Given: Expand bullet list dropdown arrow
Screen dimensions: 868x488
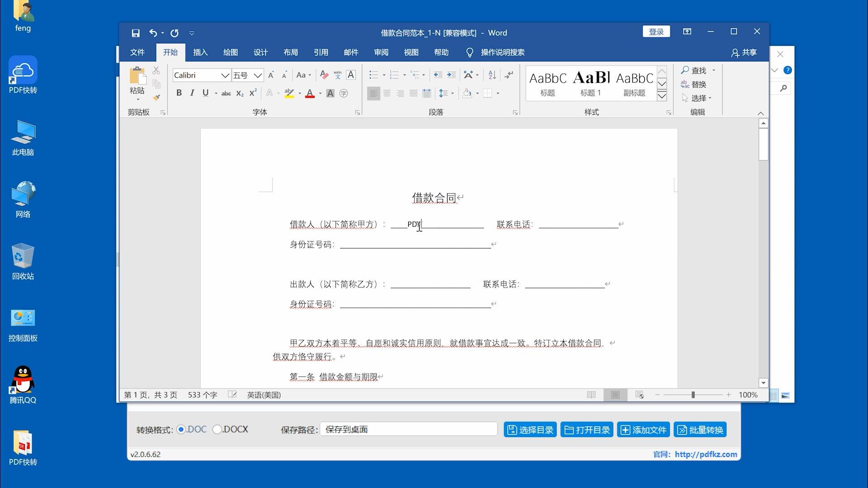Looking at the screenshot, I should click(x=384, y=75).
